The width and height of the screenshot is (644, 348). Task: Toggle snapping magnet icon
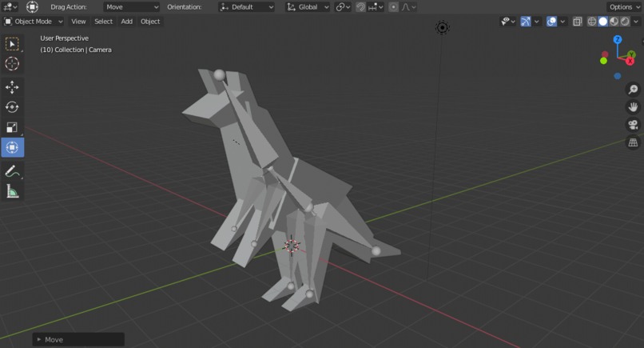pos(360,7)
